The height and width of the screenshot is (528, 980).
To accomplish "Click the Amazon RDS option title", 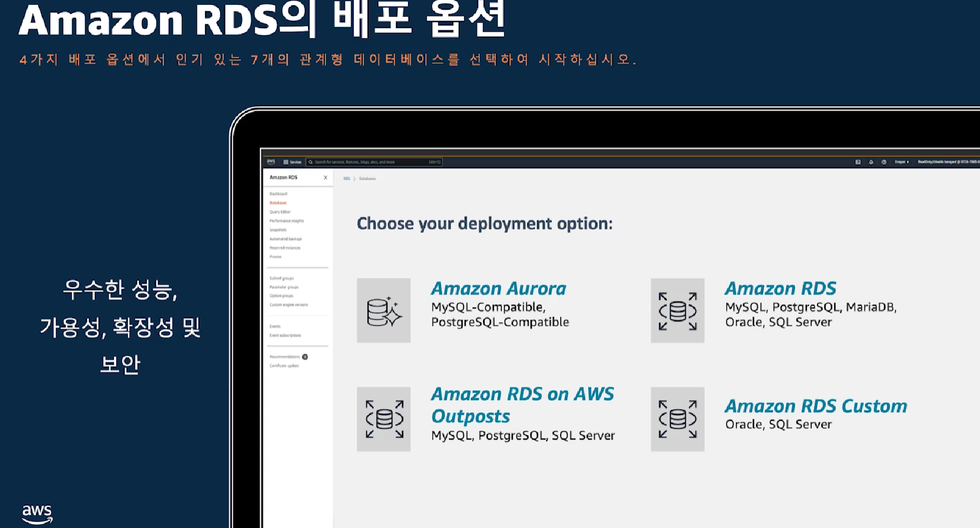I will click(780, 289).
